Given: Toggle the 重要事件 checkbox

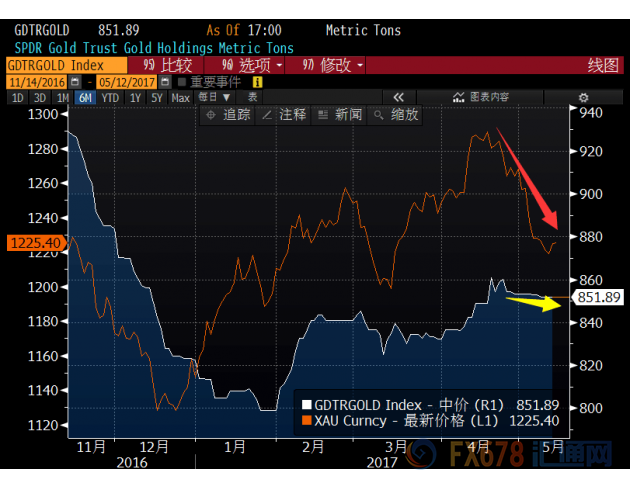Looking at the screenshot, I should pyautogui.click(x=182, y=82).
